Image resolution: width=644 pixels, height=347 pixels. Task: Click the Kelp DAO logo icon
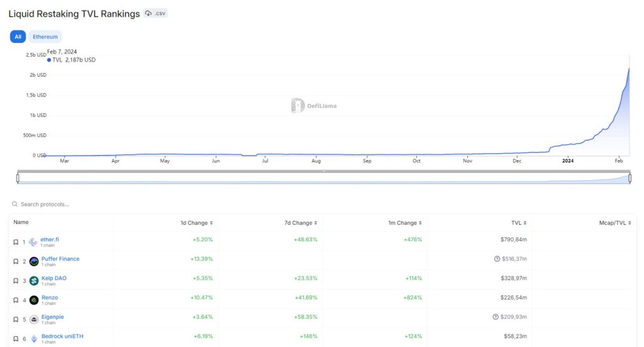tap(34, 281)
